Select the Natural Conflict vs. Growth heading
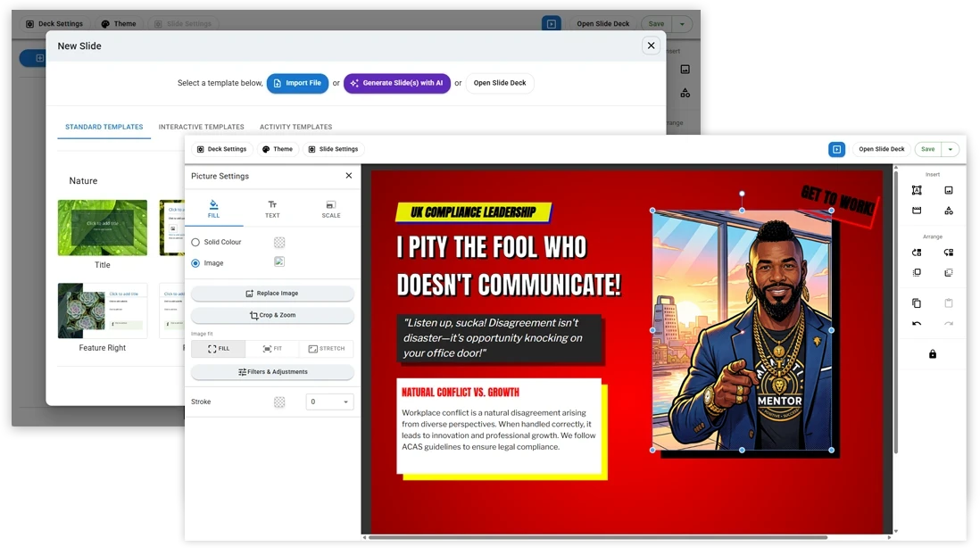Screen dimensions: 980x555 460,393
